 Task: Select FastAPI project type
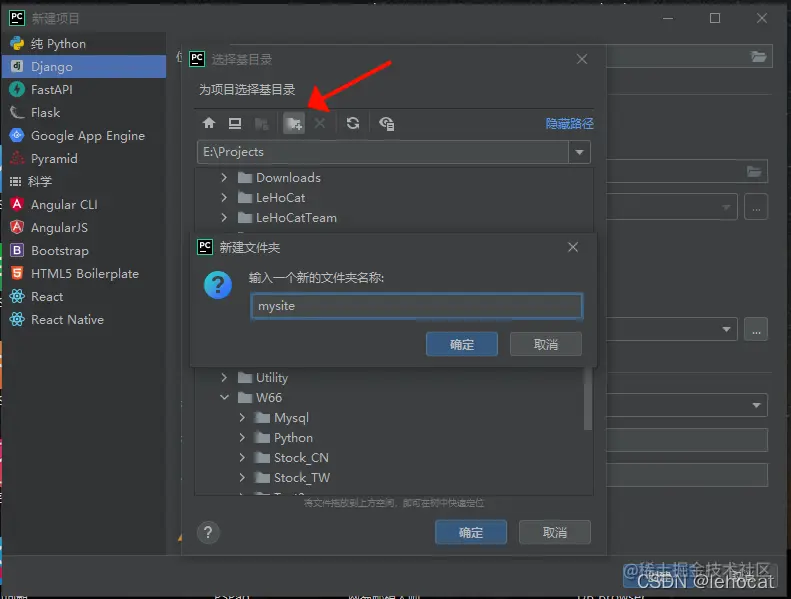point(84,90)
